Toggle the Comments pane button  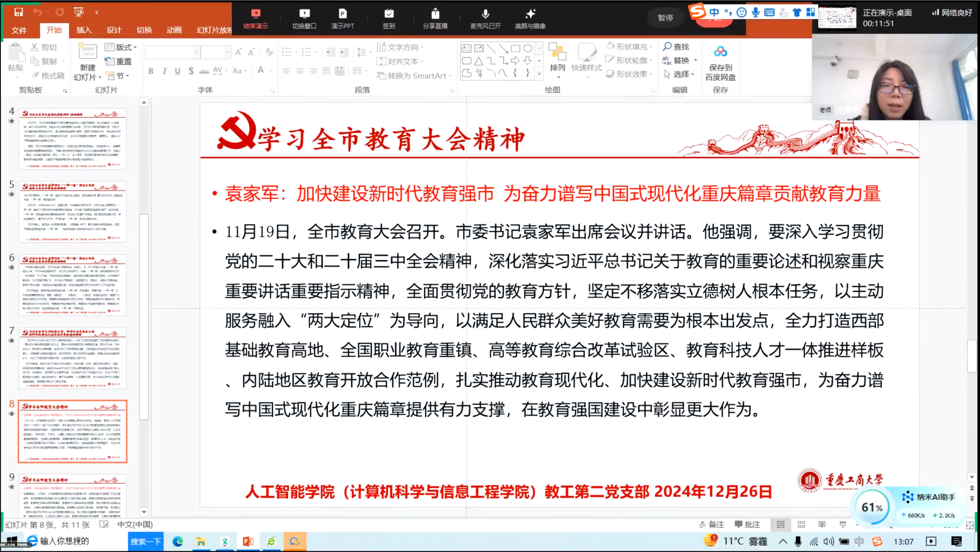click(747, 525)
